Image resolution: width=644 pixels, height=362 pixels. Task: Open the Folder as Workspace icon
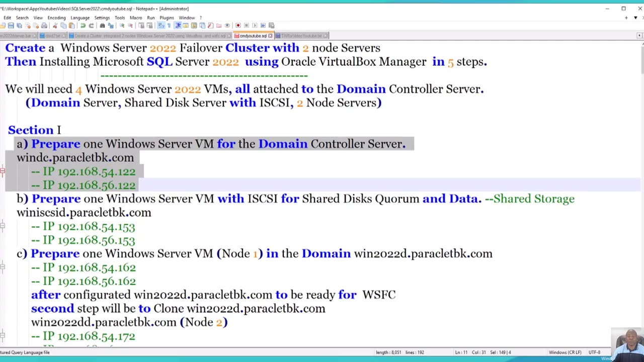(218, 25)
